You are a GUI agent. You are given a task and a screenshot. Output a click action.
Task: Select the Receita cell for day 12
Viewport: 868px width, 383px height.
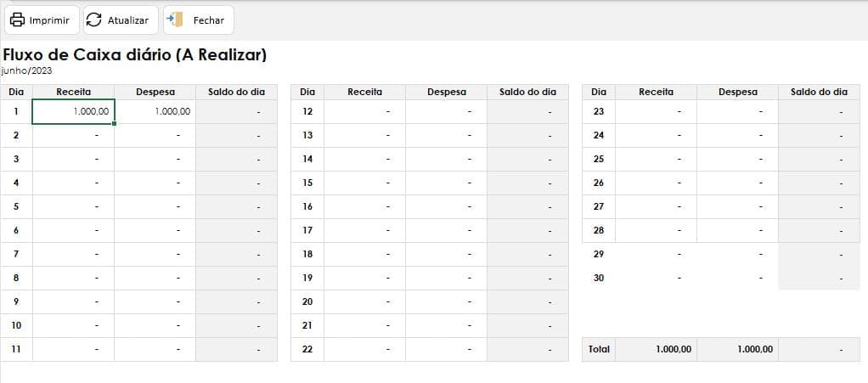click(364, 111)
